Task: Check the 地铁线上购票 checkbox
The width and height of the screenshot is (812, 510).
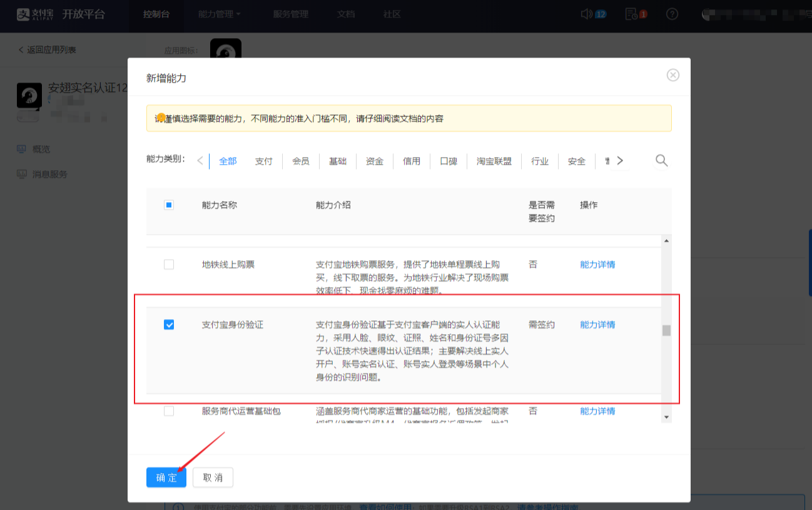Action: coord(169,265)
